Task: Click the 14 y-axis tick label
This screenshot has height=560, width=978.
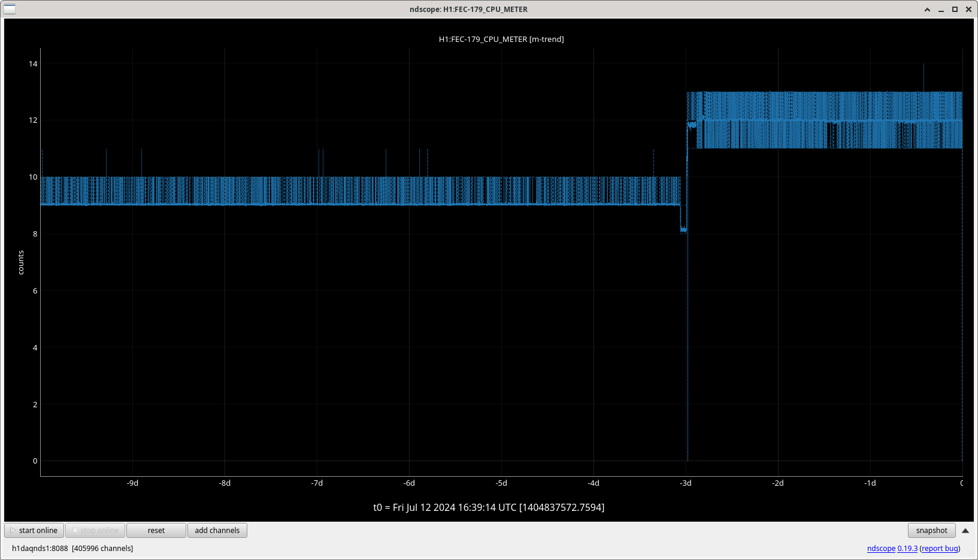Action: coord(33,63)
